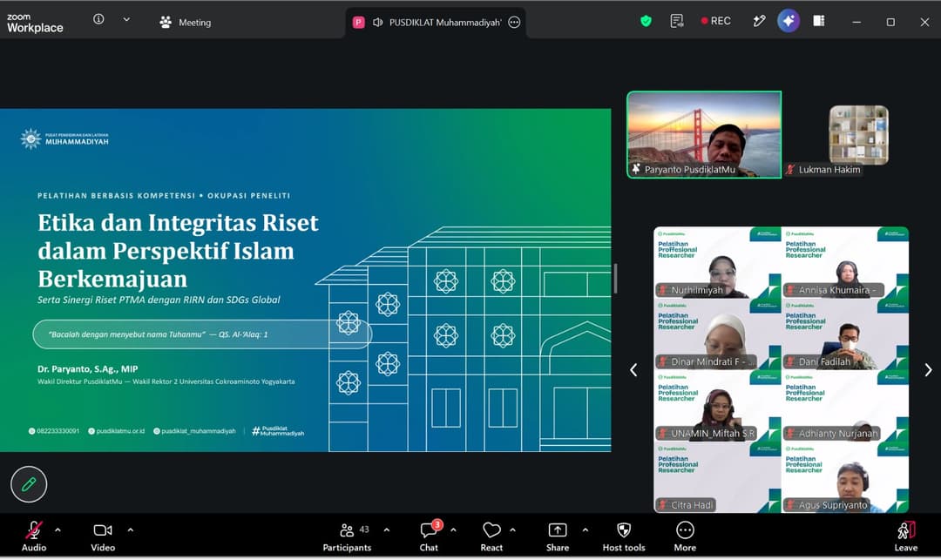Open the AI Companion sparkle button

click(x=789, y=21)
